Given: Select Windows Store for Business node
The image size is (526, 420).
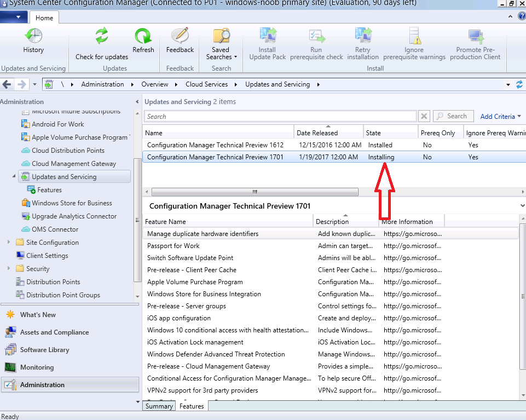Looking at the screenshot, I should (72, 203).
